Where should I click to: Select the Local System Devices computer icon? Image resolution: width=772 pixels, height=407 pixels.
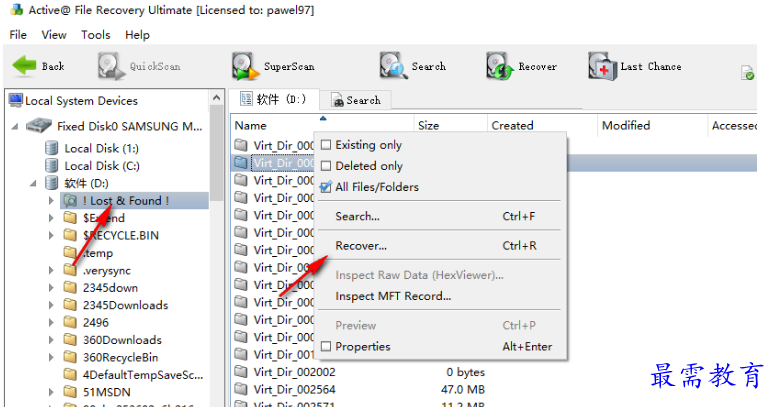click(16, 100)
